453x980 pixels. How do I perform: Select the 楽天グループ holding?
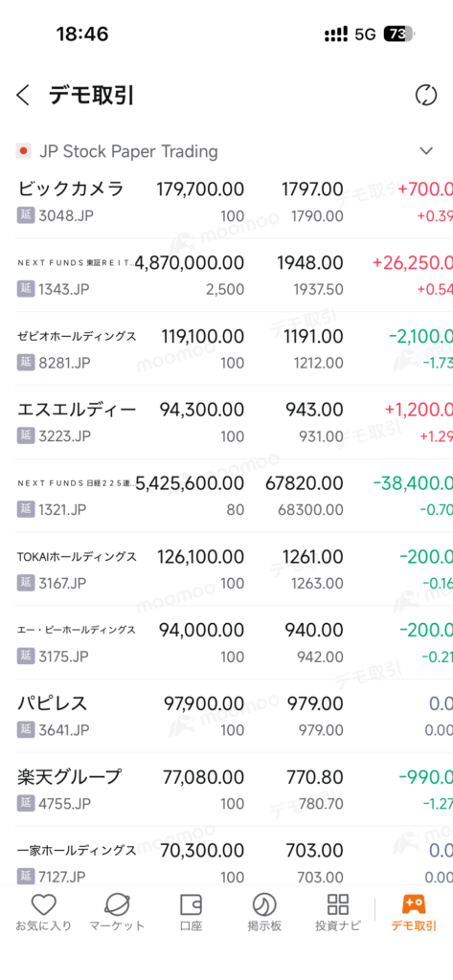point(226,790)
